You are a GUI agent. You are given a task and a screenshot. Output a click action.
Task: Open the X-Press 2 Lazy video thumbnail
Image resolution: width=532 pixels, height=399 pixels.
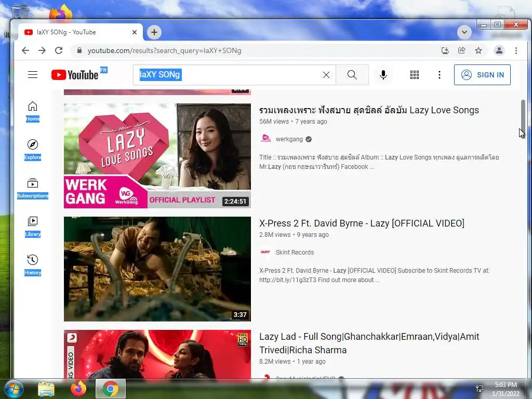(157, 269)
